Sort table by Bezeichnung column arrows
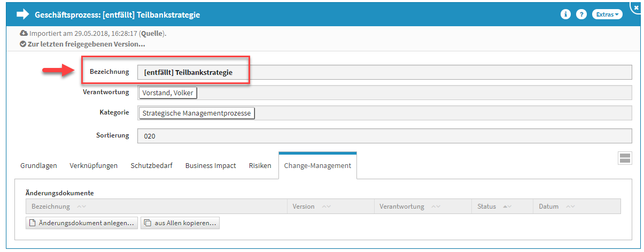This screenshot has width=644, height=252. click(81, 207)
